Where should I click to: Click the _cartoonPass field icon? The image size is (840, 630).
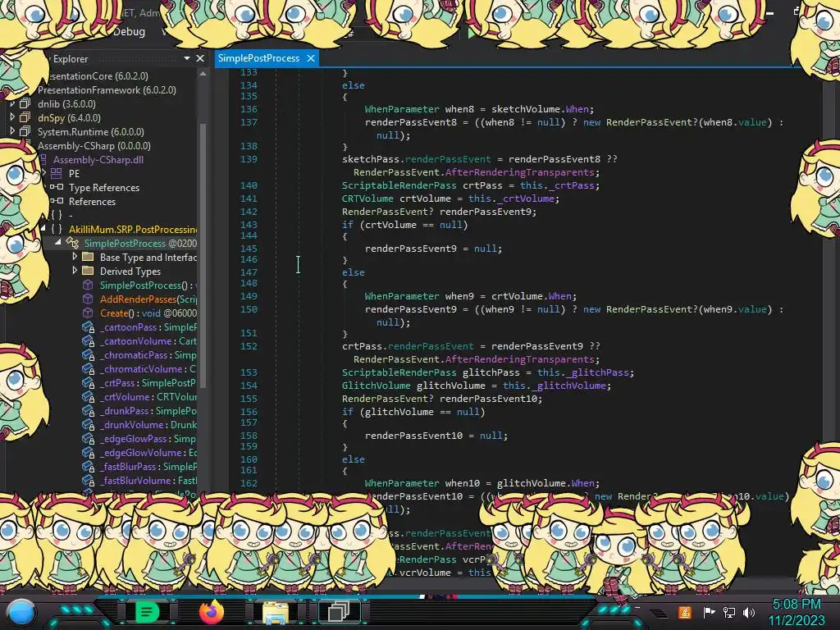pos(89,326)
